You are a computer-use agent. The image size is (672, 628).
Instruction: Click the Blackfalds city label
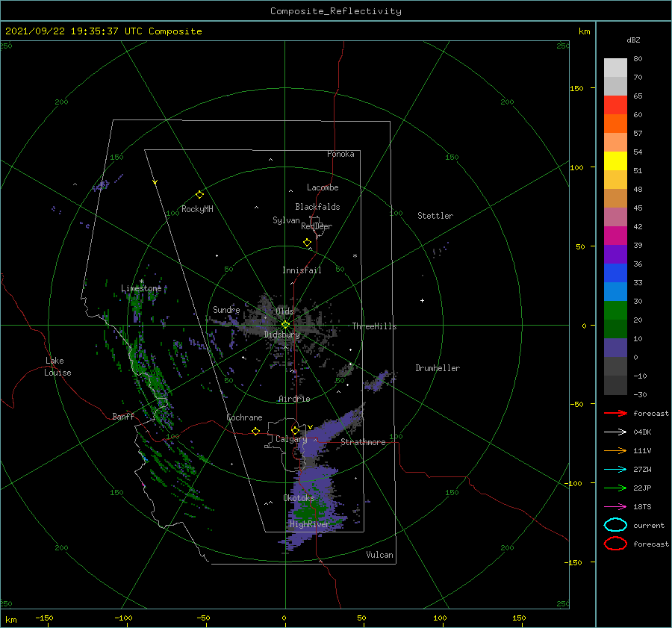pyautogui.click(x=317, y=207)
